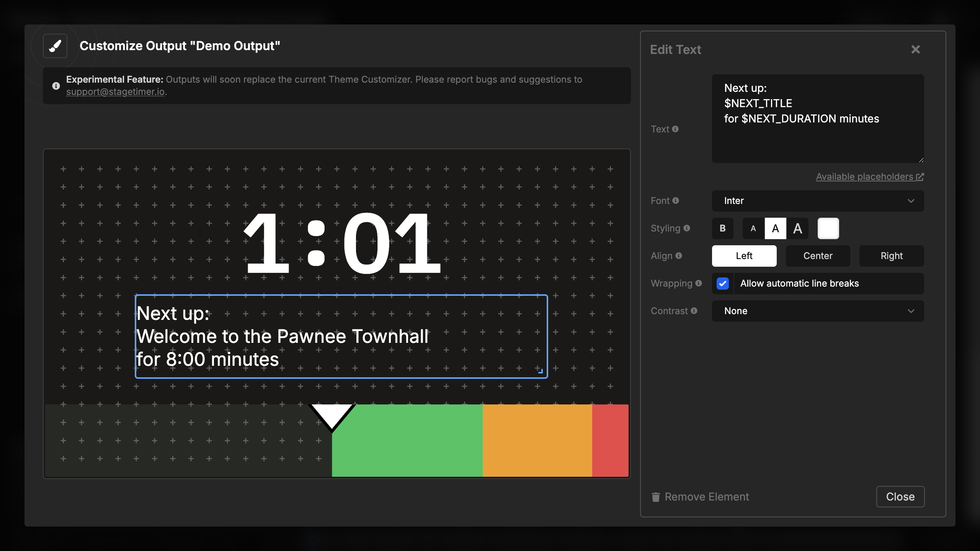Open the Inter font dropdown

tap(818, 201)
